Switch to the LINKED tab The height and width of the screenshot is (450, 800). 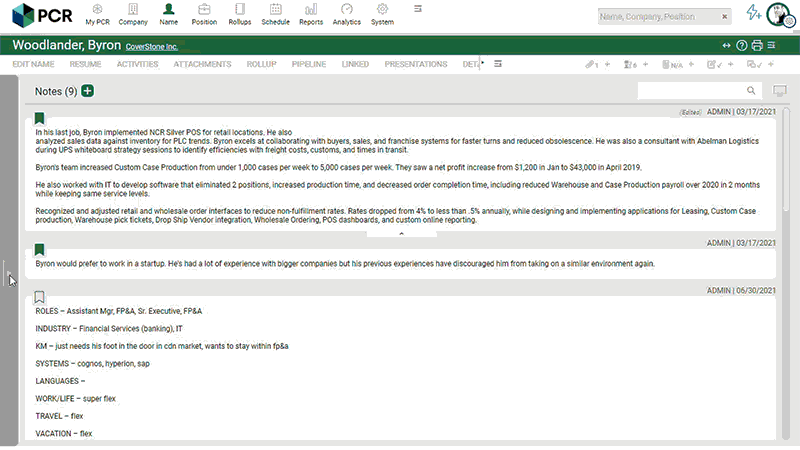(355, 64)
